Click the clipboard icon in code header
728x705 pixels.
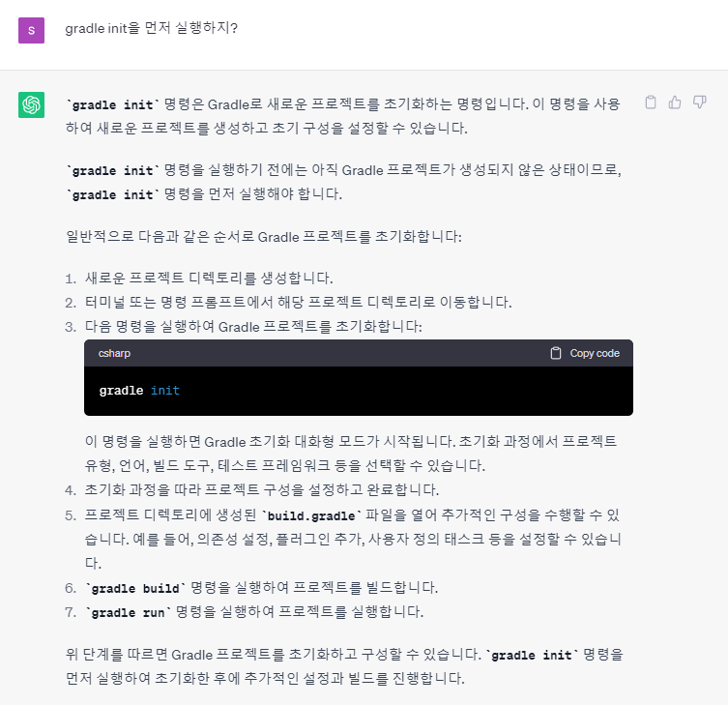tap(556, 353)
